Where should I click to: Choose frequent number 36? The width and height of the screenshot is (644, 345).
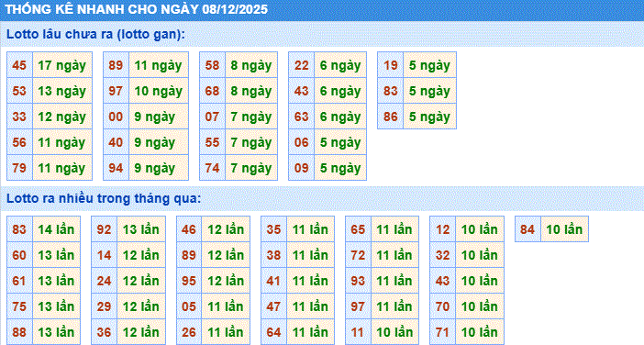tap(105, 332)
